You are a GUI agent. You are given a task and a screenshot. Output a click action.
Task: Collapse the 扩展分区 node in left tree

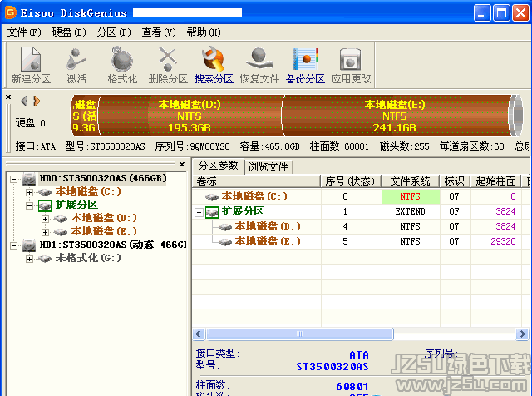coord(30,205)
